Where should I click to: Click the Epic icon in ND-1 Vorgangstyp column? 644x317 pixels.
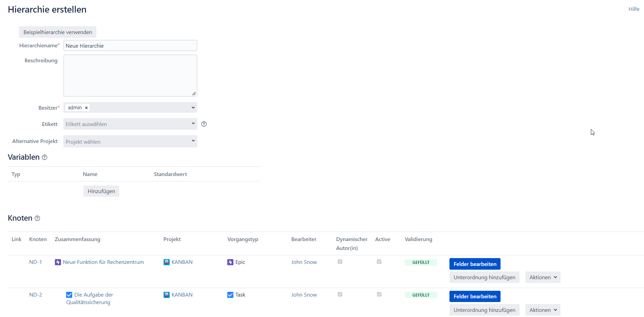pyautogui.click(x=230, y=262)
